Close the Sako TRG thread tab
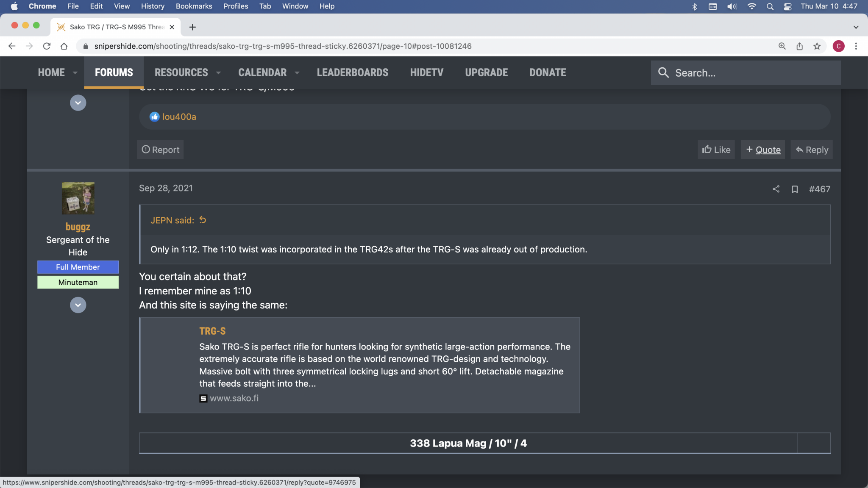Image resolution: width=868 pixels, height=488 pixels. pyautogui.click(x=172, y=27)
